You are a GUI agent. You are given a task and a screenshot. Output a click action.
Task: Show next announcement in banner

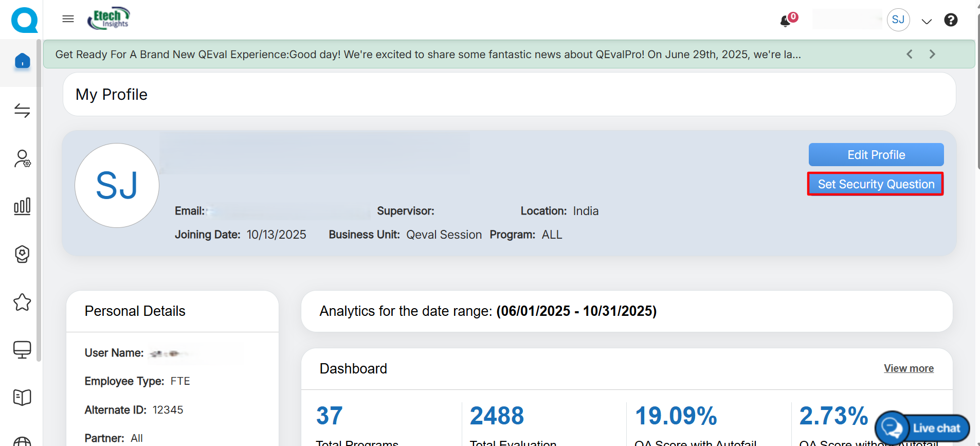(x=932, y=54)
